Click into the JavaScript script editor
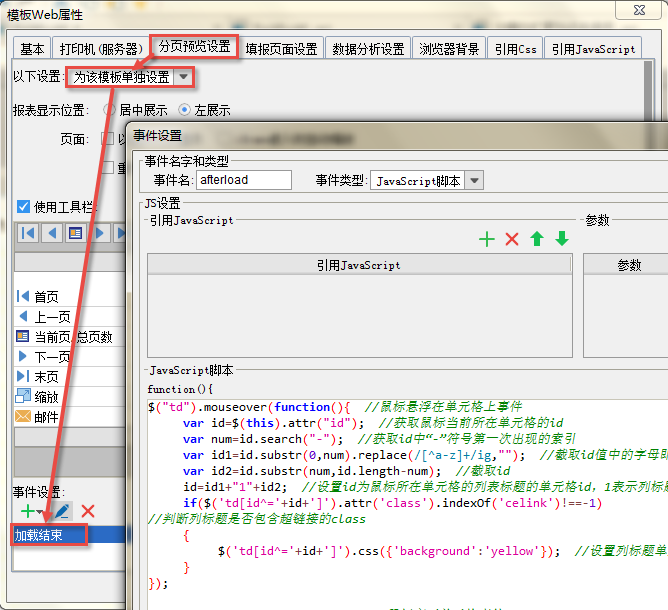The height and width of the screenshot is (610, 668). (x=408, y=503)
